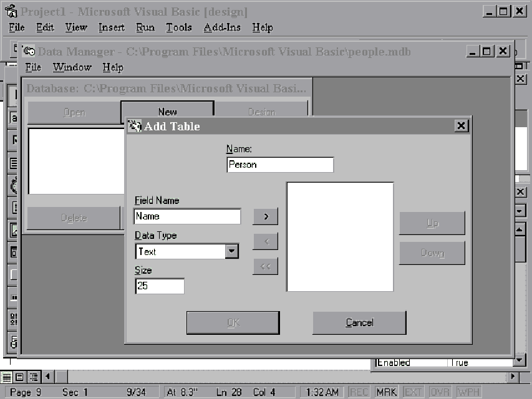The width and height of the screenshot is (532, 399).
Task: Toggle the MRK indicator in status bar
Action: click(x=387, y=392)
